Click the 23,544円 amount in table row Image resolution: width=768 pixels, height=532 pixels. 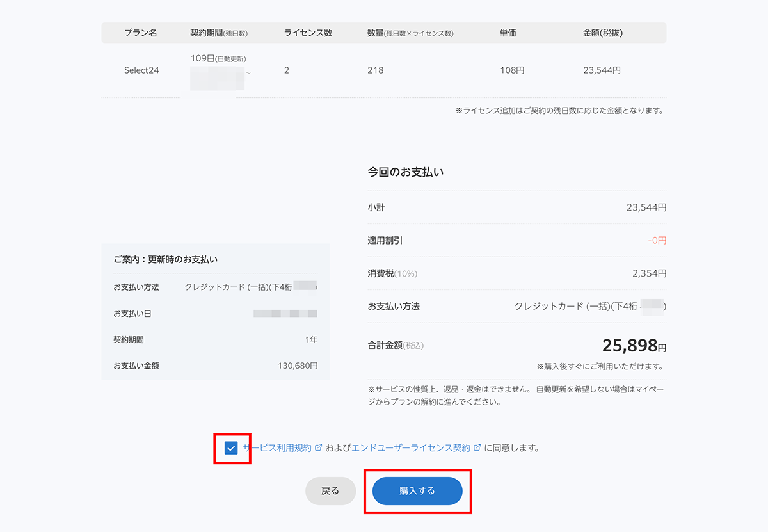point(602,70)
